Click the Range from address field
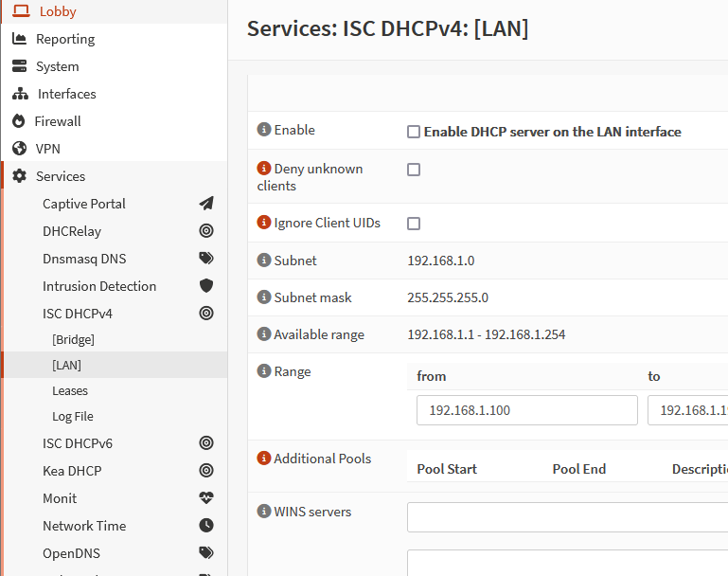This screenshot has height=576, width=728. coord(526,410)
